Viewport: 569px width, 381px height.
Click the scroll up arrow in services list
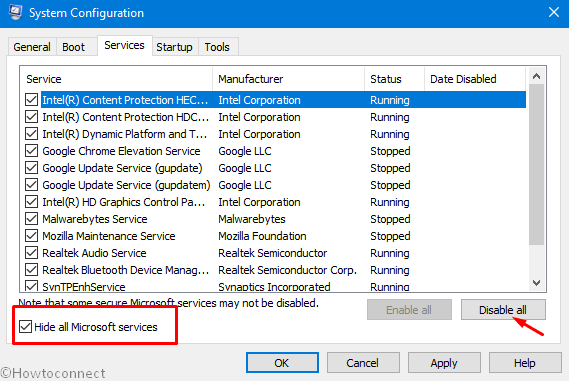[536, 76]
